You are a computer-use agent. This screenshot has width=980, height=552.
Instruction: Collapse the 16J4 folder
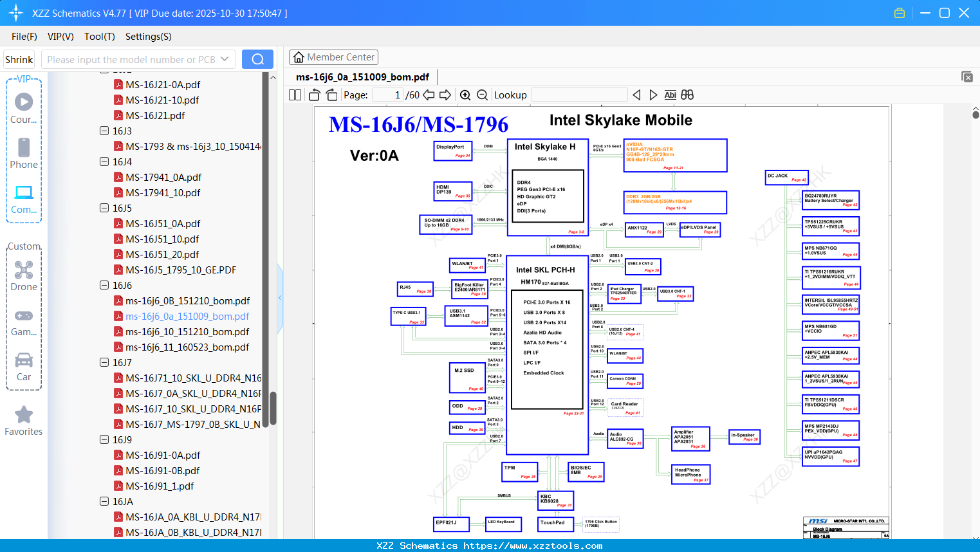point(104,161)
